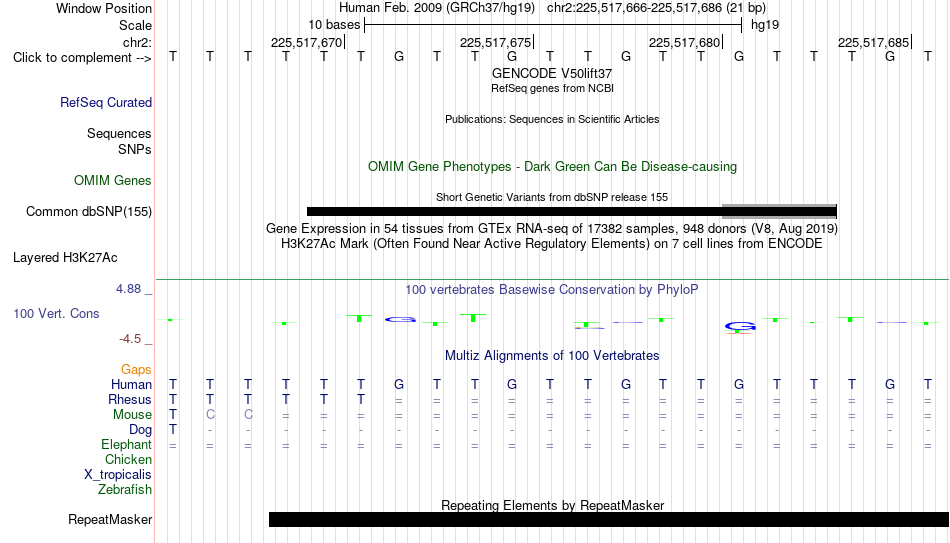Click the RepeatMasker black repeat element bar
The image size is (950, 543).
click(x=609, y=519)
